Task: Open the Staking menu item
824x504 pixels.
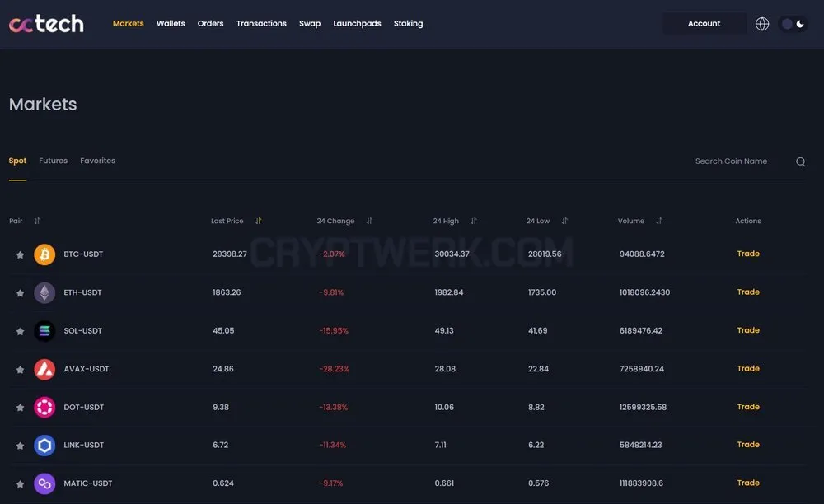Action: click(x=409, y=24)
